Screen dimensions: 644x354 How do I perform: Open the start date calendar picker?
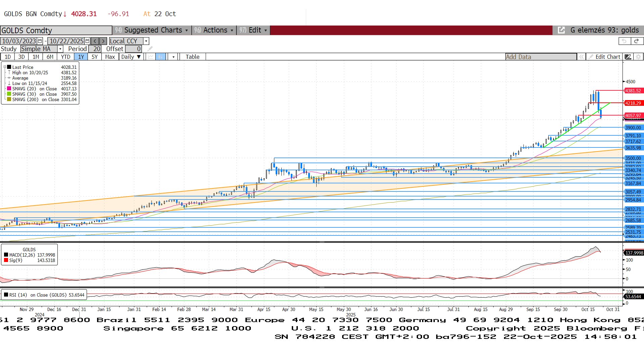pyautogui.click(x=40, y=41)
